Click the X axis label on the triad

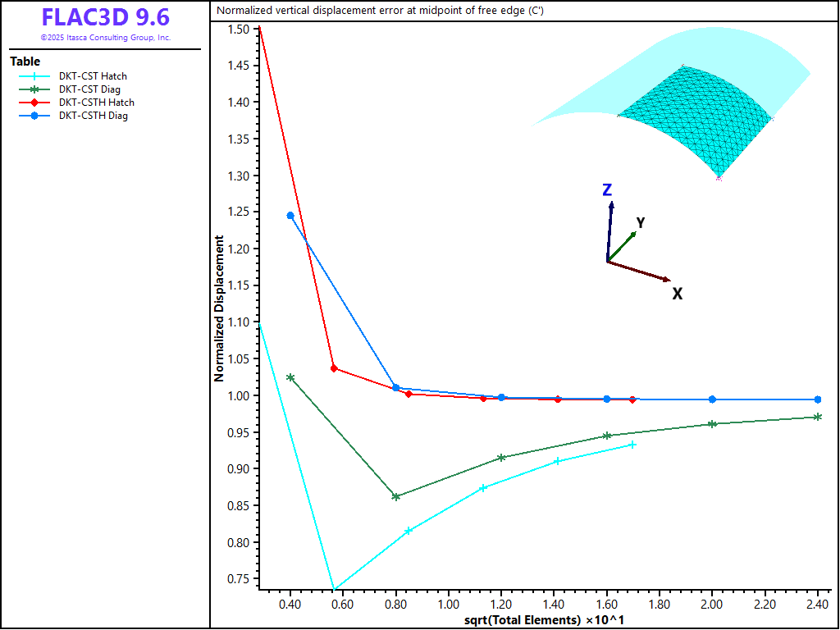pyautogui.click(x=678, y=294)
